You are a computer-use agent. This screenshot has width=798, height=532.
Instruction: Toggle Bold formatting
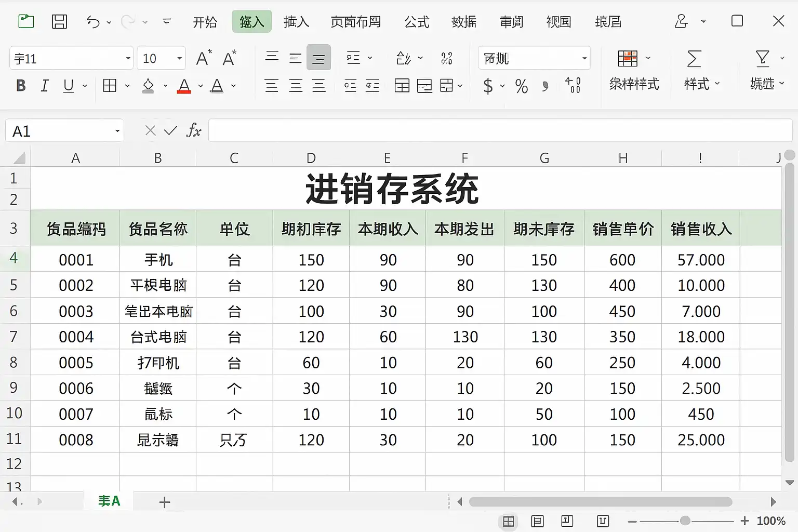click(x=21, y=86)
